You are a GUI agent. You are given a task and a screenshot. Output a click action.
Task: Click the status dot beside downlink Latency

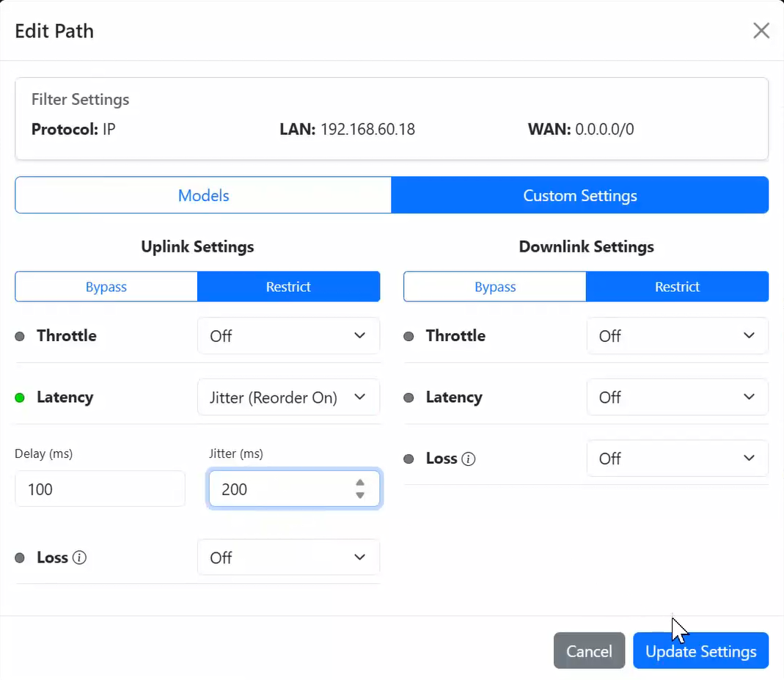coord(409,397)
